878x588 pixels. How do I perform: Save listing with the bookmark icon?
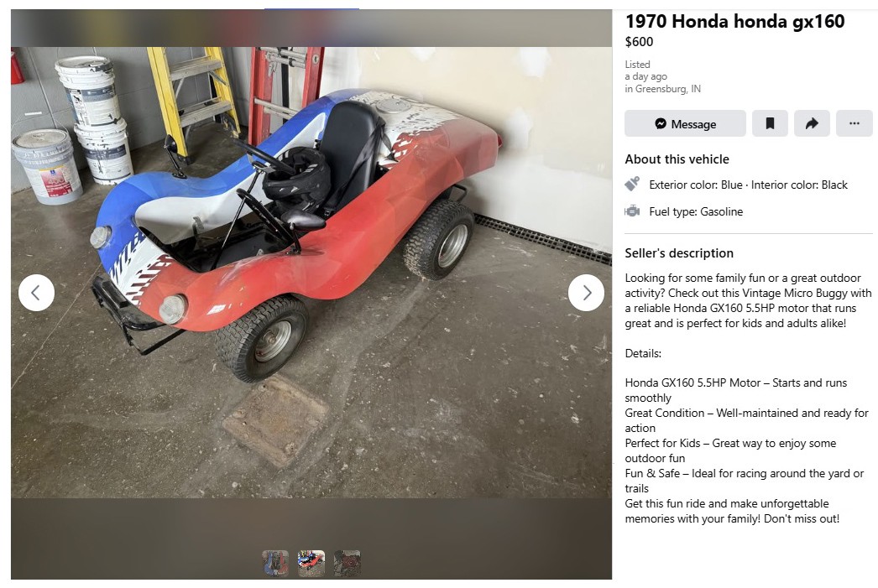tap(770, 123)
